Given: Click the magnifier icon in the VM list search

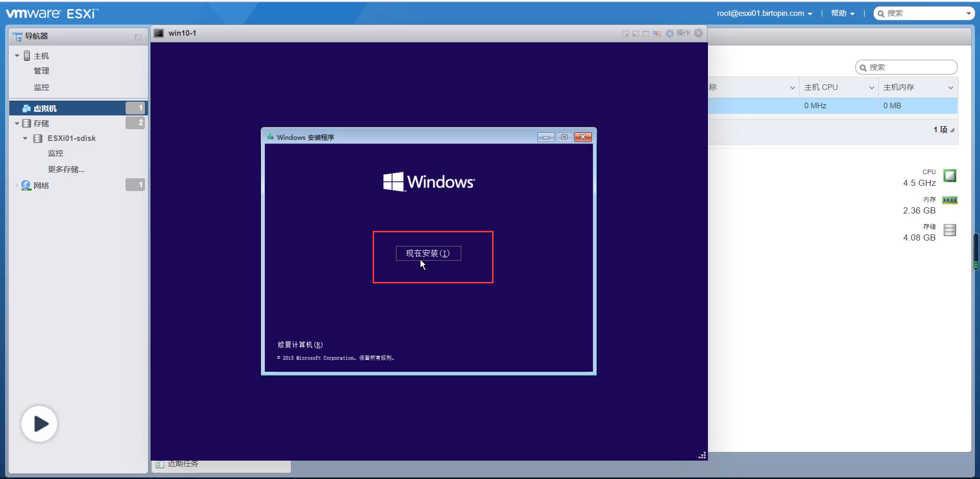Looking at the screenshot, I should pos(863,67).
